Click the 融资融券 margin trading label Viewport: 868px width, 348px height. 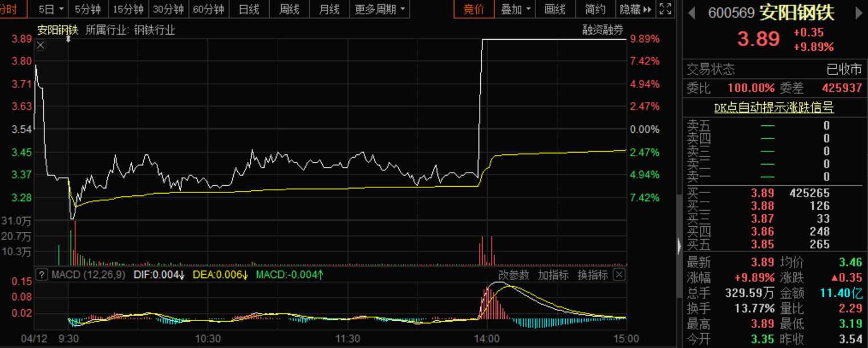pos(603,30)
